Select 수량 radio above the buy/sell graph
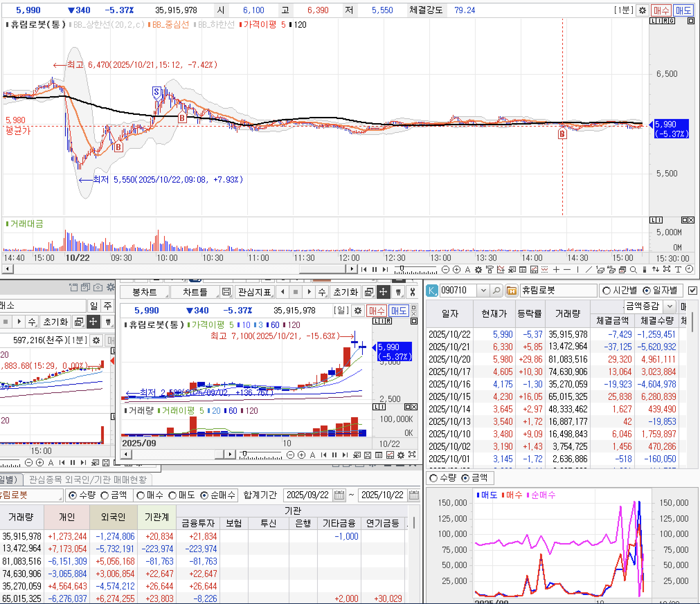Image resolution: width=700 pixels, height=604 pixels. 433,478
